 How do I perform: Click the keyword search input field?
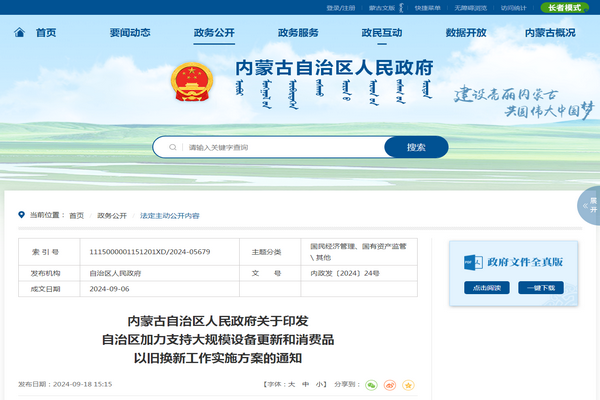click(280, 147)
